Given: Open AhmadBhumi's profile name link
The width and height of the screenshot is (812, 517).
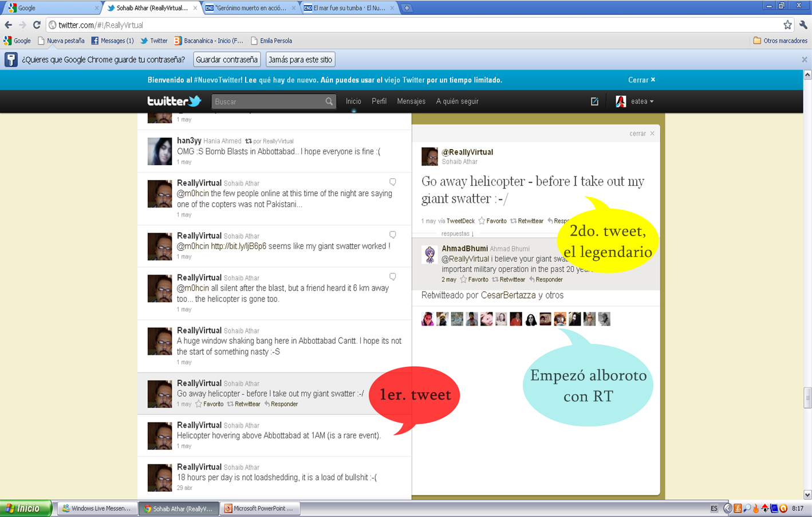Looking at the screenshot, I should click(x=464, y=248).
